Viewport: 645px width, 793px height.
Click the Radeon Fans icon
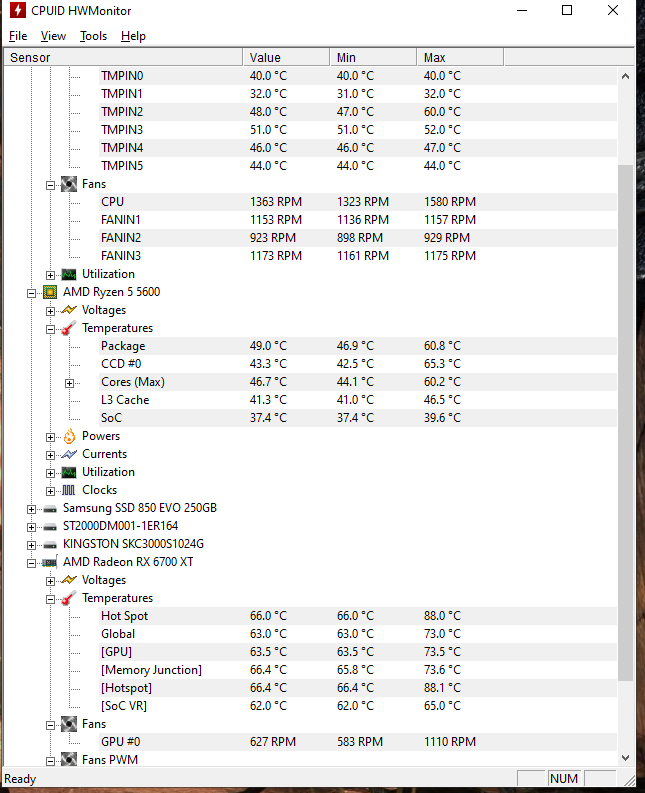tap(69, 724)
